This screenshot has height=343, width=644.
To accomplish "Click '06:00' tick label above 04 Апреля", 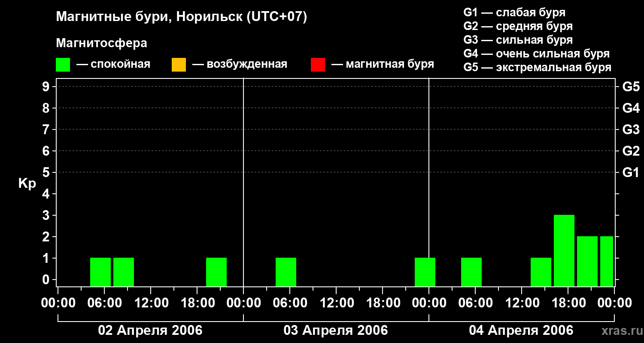I will [475, 303].
